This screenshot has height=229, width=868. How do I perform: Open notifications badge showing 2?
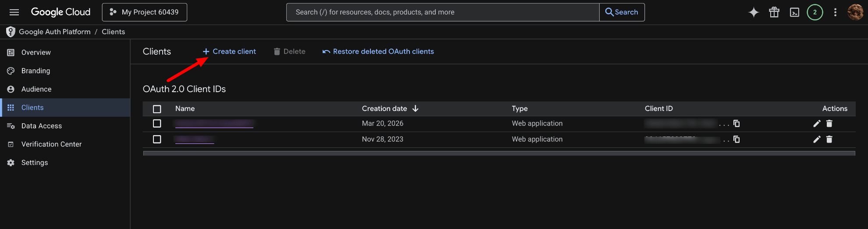(815, 12)
